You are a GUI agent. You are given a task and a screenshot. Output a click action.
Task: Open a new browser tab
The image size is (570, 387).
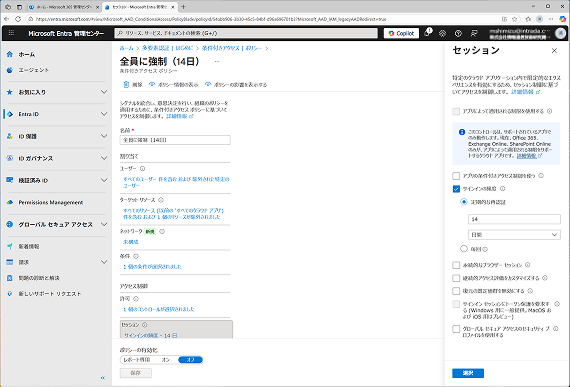point(183,7)
